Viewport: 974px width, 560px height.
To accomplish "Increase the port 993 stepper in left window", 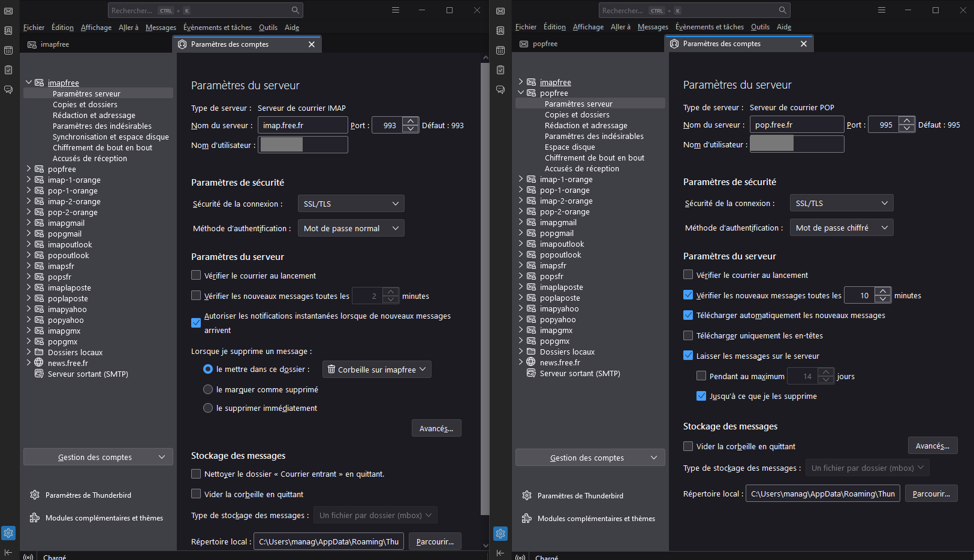I will [411, 122].
